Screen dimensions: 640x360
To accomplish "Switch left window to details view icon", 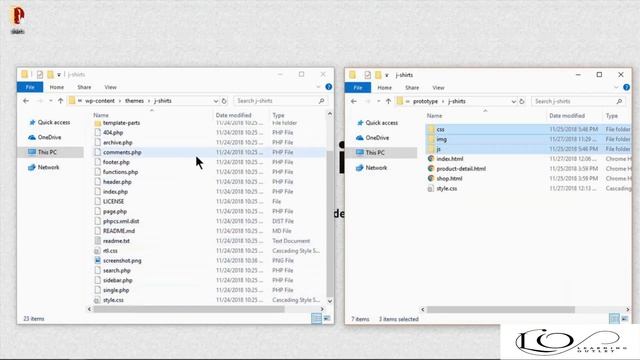I will [x=316, y=318].
